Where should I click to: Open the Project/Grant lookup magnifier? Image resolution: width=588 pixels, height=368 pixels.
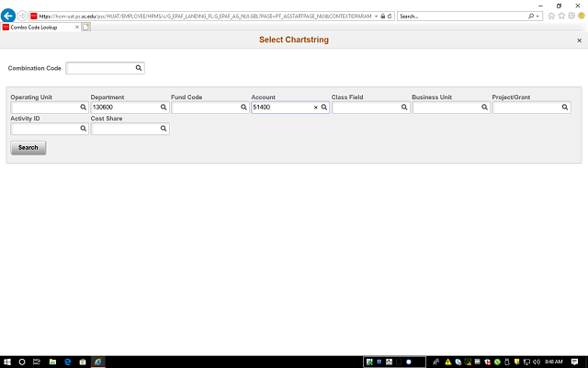coord(565,107)
